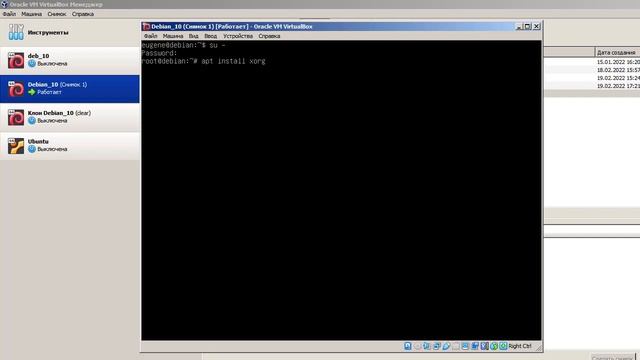This screenshot has width=640, height=360.
Task: Open Машина menu in VirtualBox Manager
Action: click(31, 14)
